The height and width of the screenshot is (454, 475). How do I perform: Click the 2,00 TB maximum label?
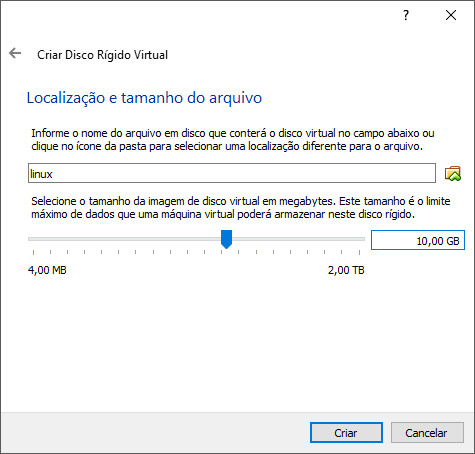click(346, 270)
